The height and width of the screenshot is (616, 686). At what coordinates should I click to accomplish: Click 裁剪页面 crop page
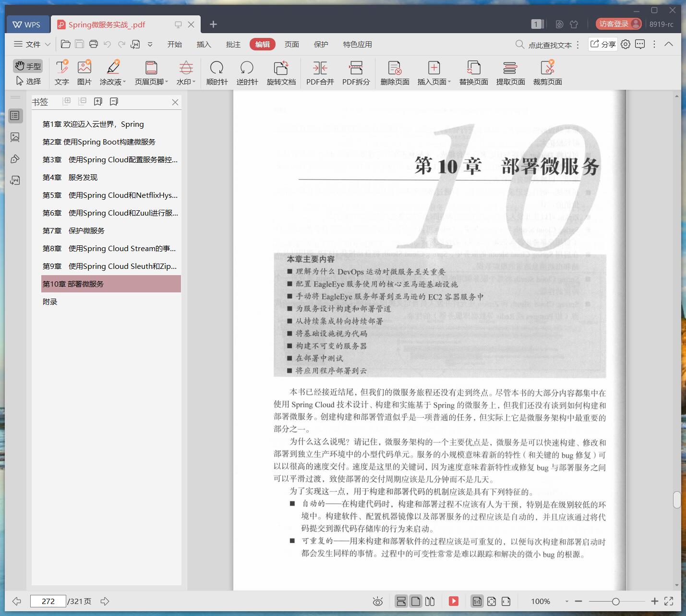[x=547, y=72]
